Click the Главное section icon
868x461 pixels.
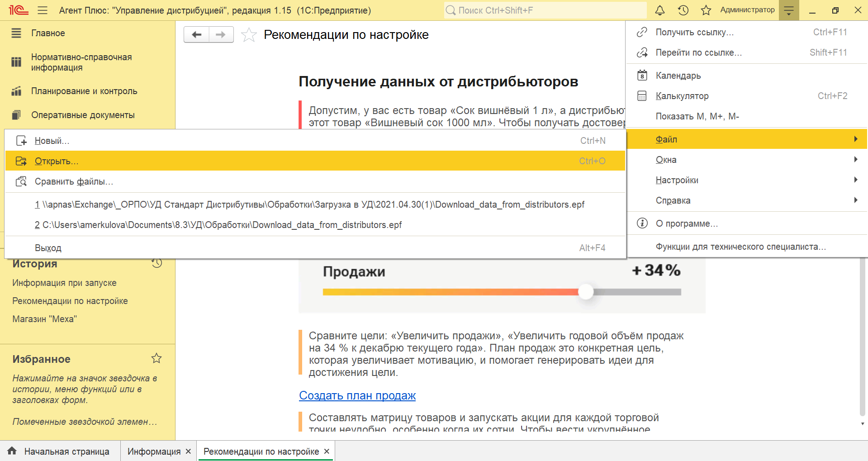point(16,33)
